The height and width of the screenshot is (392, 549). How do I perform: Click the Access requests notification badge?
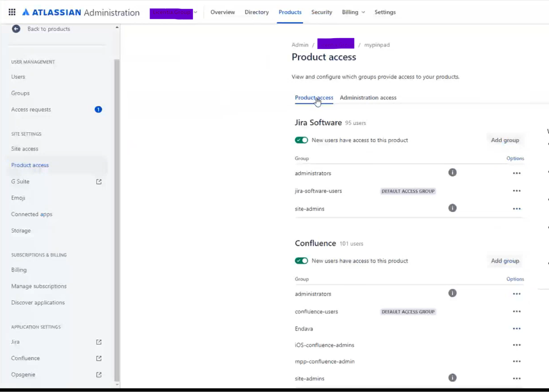(x=98, y=109)
